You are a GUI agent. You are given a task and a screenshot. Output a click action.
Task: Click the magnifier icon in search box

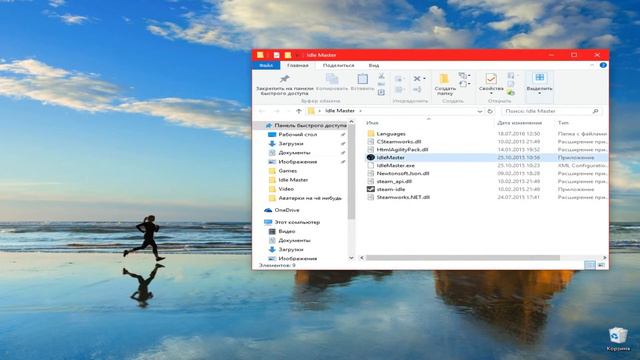(596, 111)
